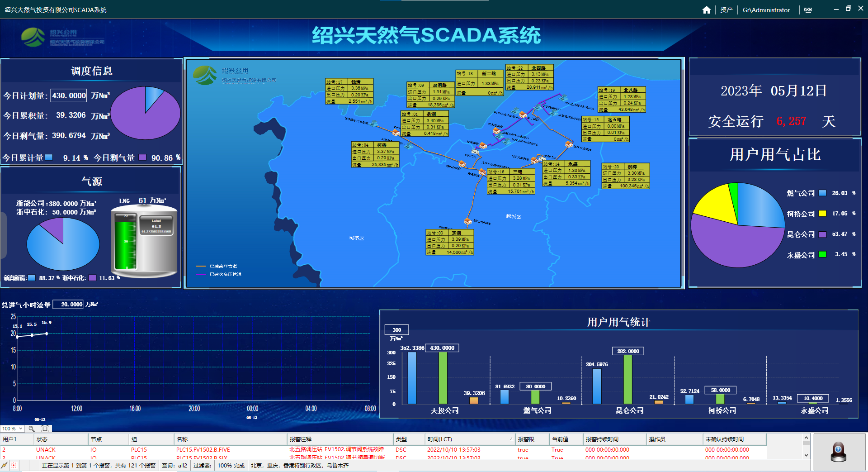Click the 总进气小时流量 20.0000 value box

point(69,305)
